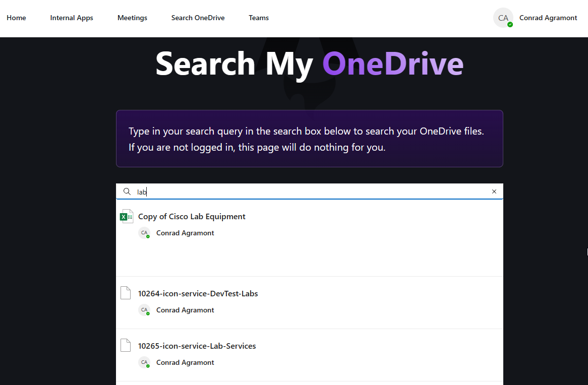Click the owner avatar under Lab-Services result
Screen dimensions: 588x385
[144, 362]
